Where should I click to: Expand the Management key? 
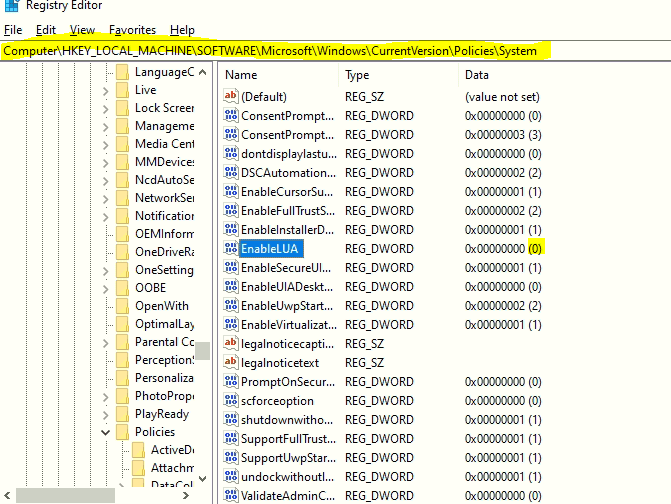coord(105,127)
